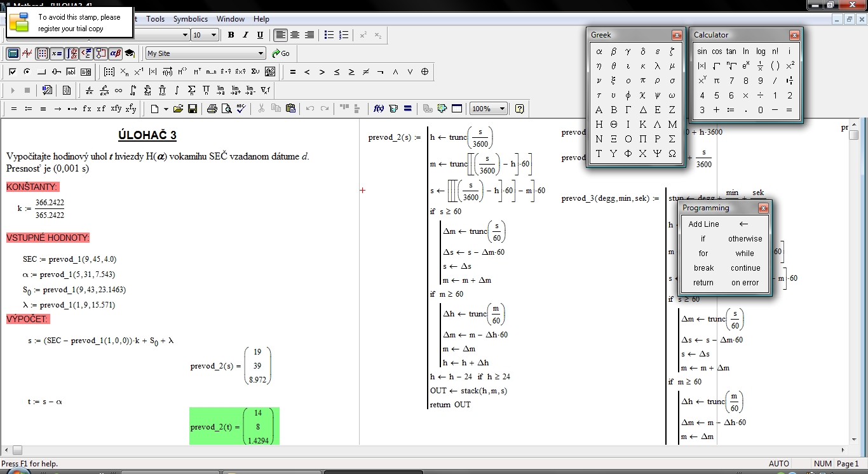The height and width of the screenshot is (474, 868).
Task: Insert a radio button control
Action: coord(27,72)
